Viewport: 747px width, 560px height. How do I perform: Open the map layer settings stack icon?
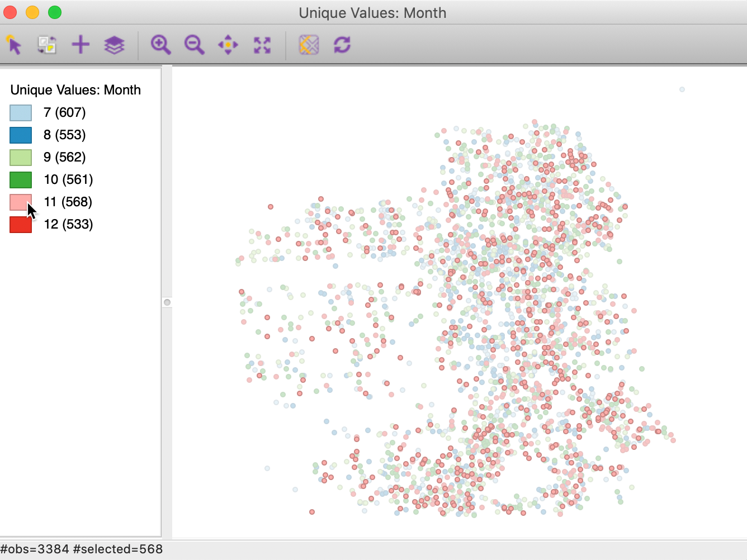coord(114,45)
